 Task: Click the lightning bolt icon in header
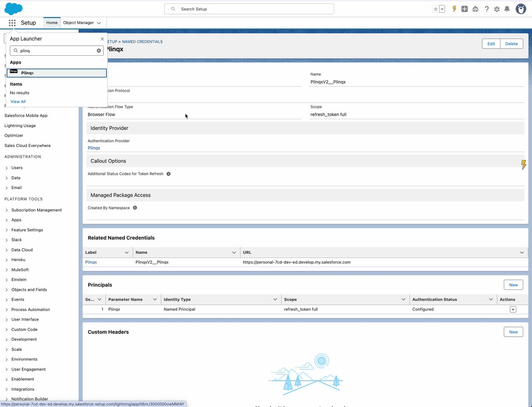(454, 9)
